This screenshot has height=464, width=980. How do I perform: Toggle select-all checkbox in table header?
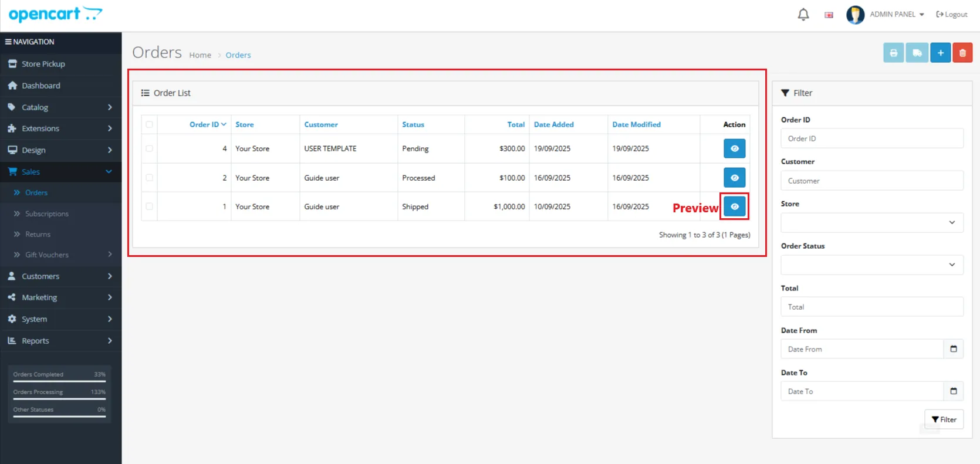[x=149, y=124]
